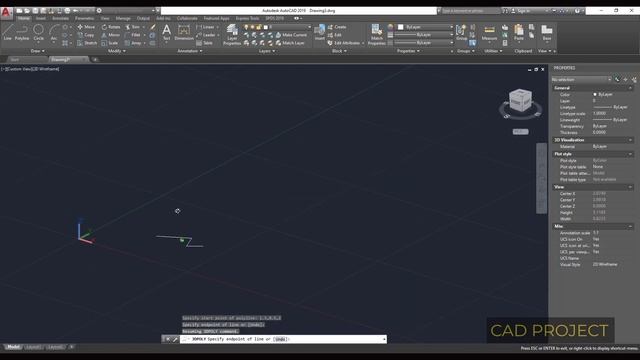640x360 pixels.
Task: Click Edit block
Action: click(x=335, y=35)
